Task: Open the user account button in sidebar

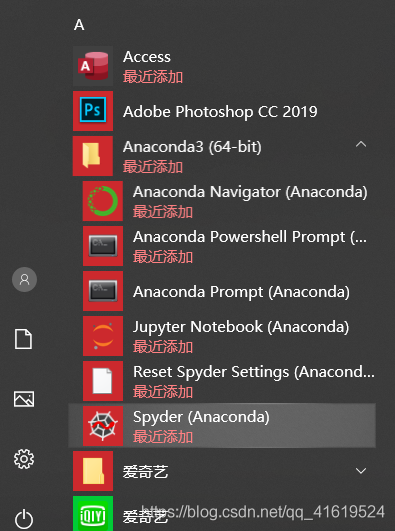Action: point(24,279)
